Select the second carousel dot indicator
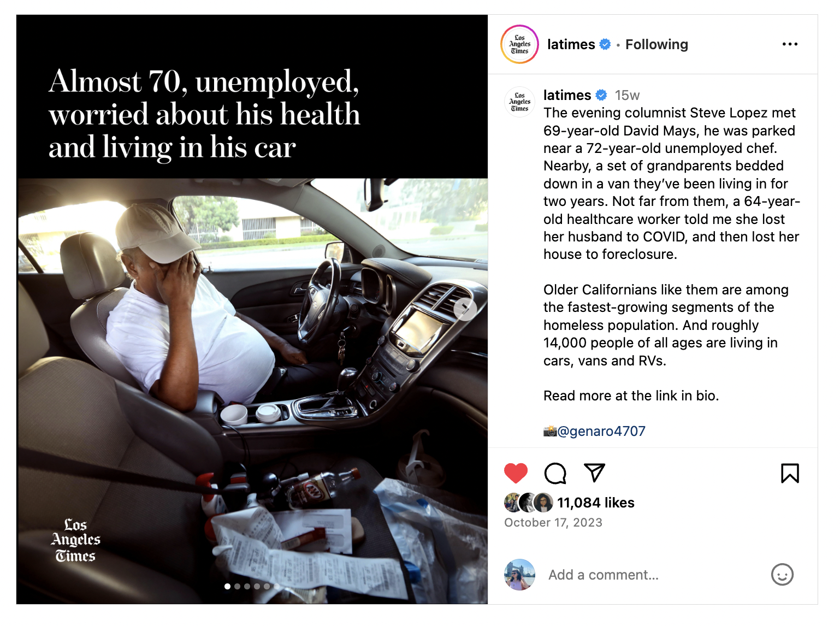 coord(237,586)
